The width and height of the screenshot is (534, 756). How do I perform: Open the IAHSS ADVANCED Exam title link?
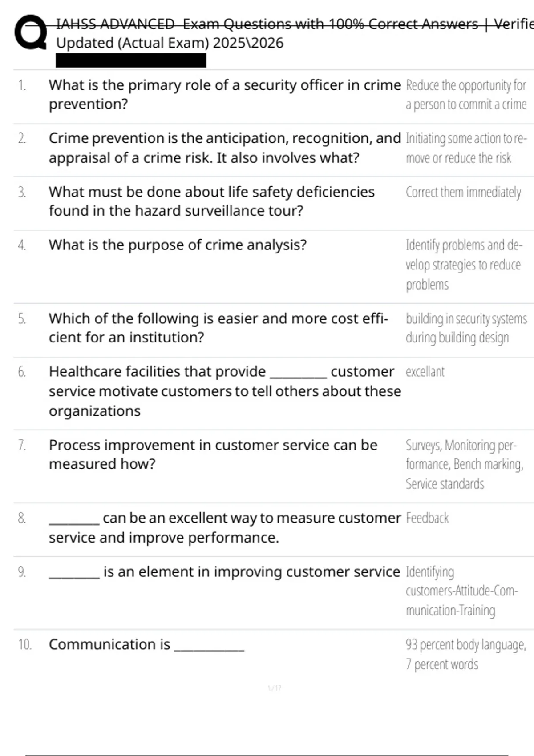point(295,33)
